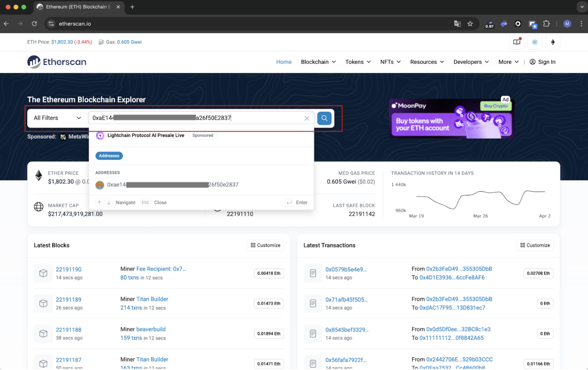Click the Chrome profile avatar M
Screen dimensions: 588x370
567,24
